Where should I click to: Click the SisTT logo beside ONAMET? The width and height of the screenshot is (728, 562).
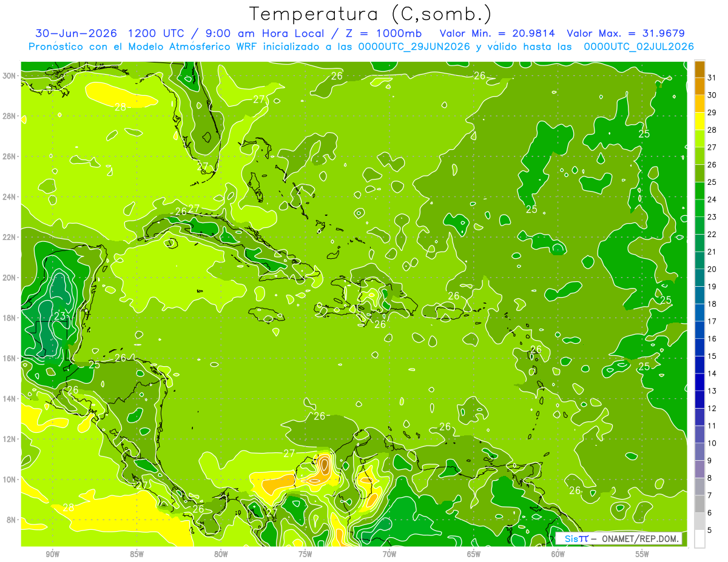click(x=576, y=538)
